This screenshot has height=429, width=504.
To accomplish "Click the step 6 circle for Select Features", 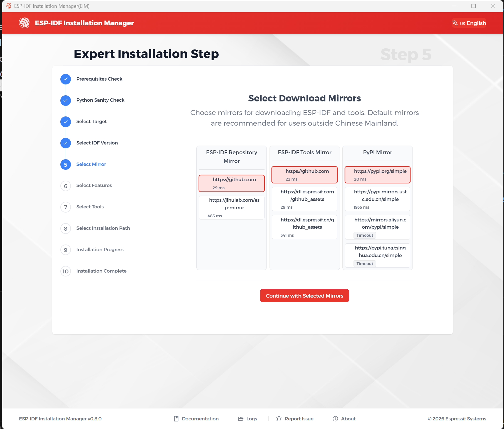I will coord(66,186).
